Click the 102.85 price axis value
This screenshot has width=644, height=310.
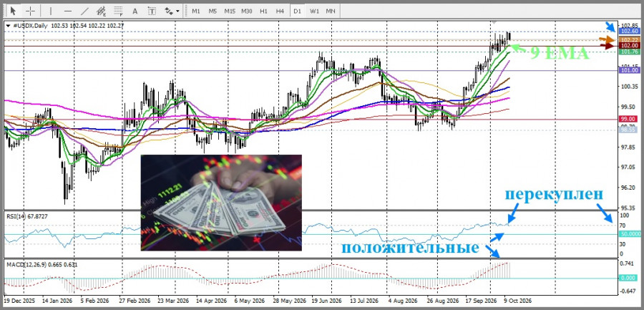point(629,25)
